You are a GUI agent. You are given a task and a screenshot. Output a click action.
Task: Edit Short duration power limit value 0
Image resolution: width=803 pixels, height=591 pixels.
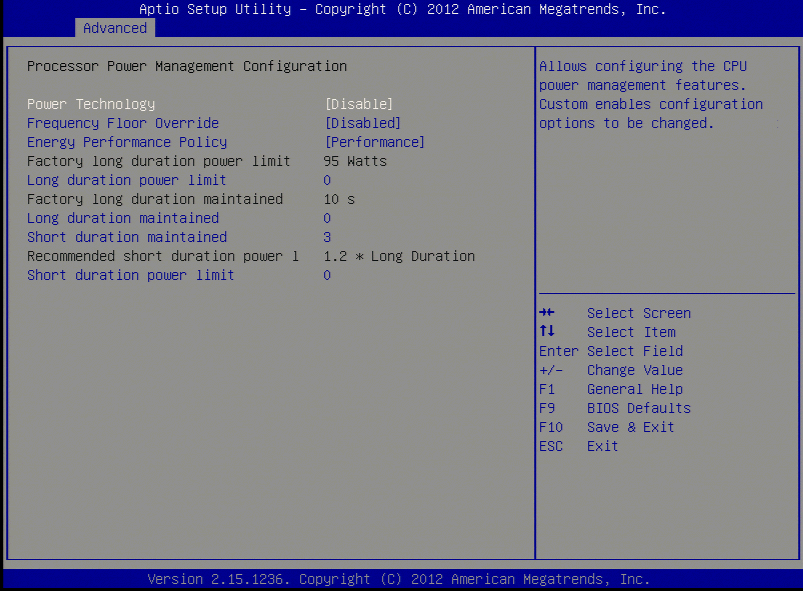pos(327,275)
